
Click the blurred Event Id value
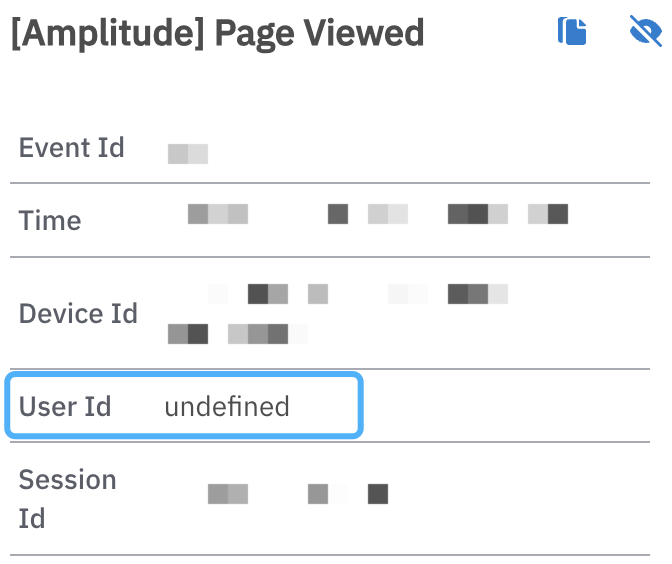tap(187, 154)
